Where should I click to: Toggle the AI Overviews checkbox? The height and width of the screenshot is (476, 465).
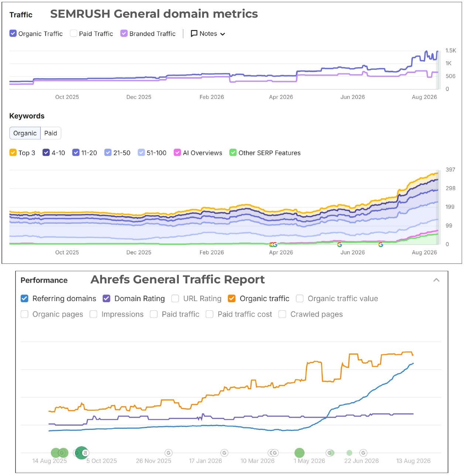[177, 152]
